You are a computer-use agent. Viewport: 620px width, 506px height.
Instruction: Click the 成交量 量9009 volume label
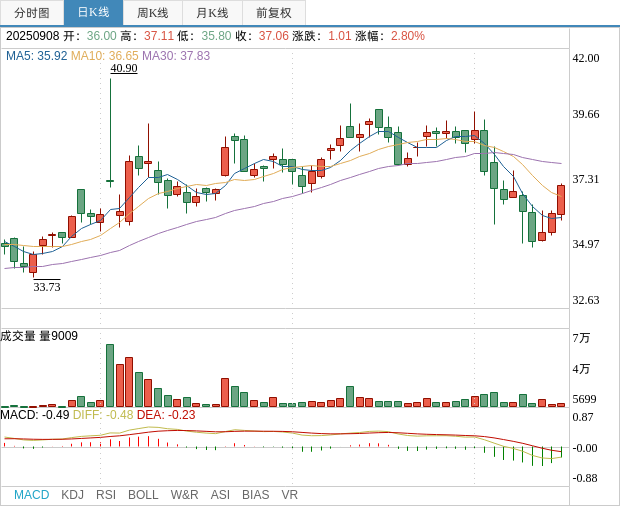point(39,336)
